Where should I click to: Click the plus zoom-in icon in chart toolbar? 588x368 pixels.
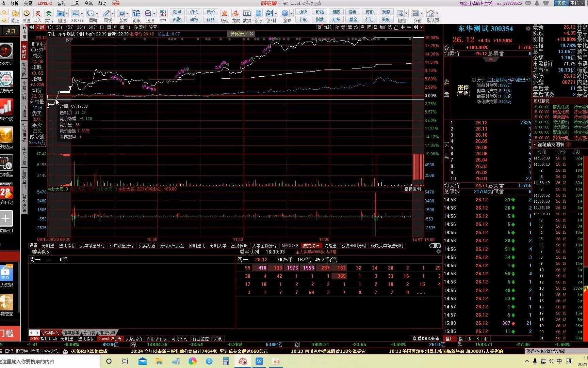pyautogui.click(x=403, y=27)
